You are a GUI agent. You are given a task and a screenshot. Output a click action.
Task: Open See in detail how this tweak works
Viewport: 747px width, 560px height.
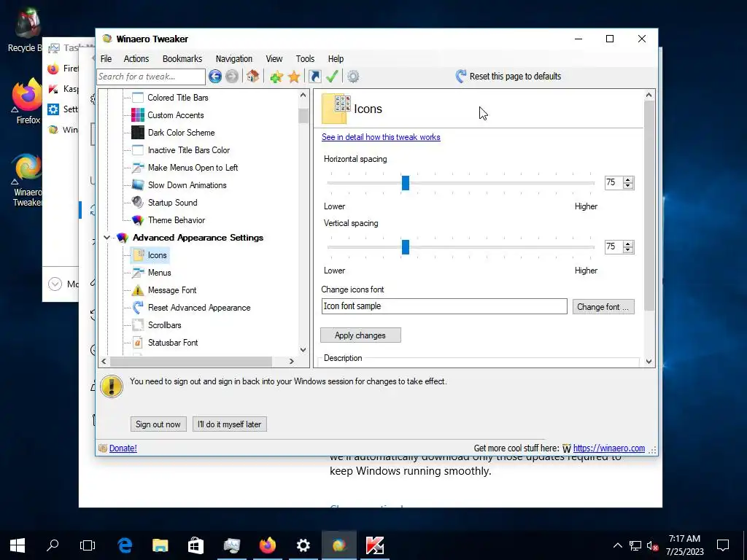coord(381,137)
